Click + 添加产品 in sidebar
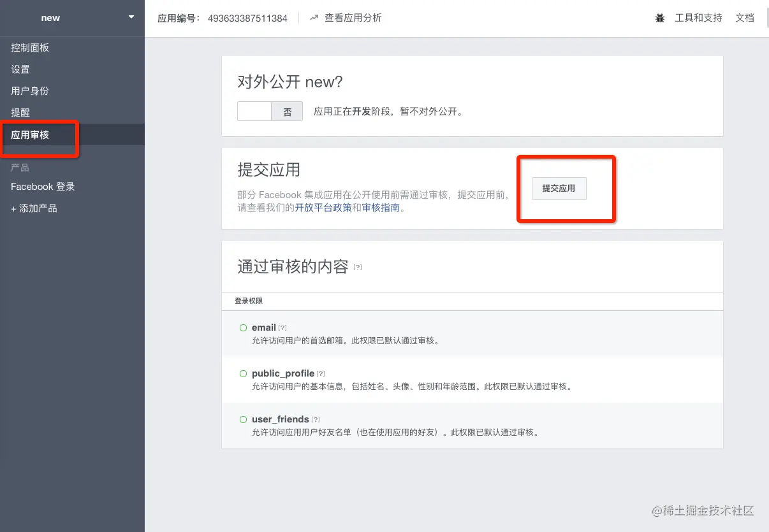Screen dimensions: 769x532 [34, 208]
